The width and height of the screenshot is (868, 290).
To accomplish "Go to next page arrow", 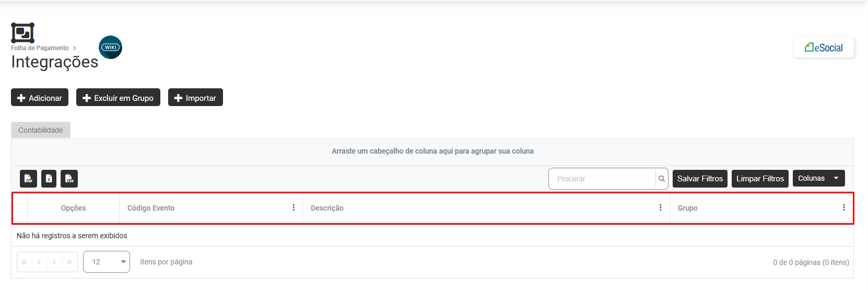I will (54, 262).
